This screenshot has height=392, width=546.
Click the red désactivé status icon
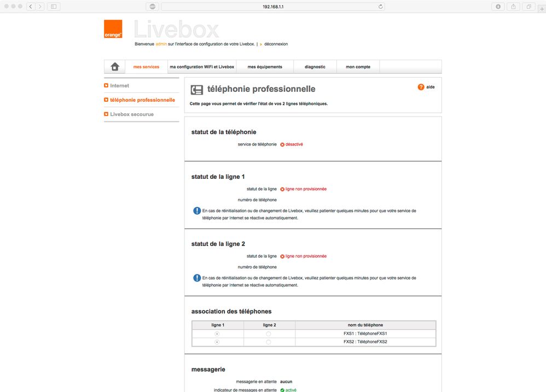pyautogui.click(x=282, y=144)
